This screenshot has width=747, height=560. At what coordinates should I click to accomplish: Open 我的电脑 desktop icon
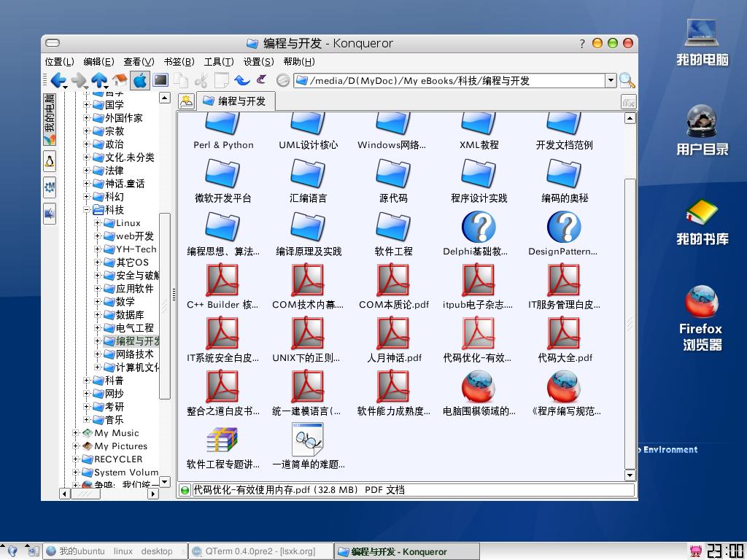click(x=703, y=42)
